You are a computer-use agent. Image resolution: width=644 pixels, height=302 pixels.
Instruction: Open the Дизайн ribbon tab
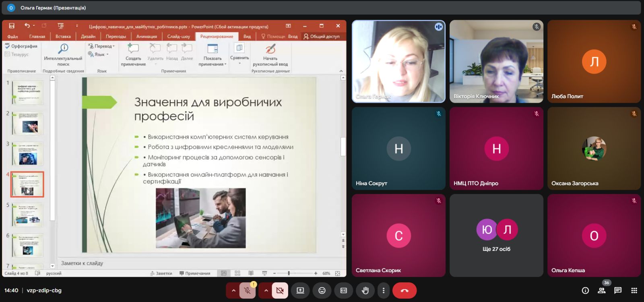pyautogui.click(x=88, y=36)
